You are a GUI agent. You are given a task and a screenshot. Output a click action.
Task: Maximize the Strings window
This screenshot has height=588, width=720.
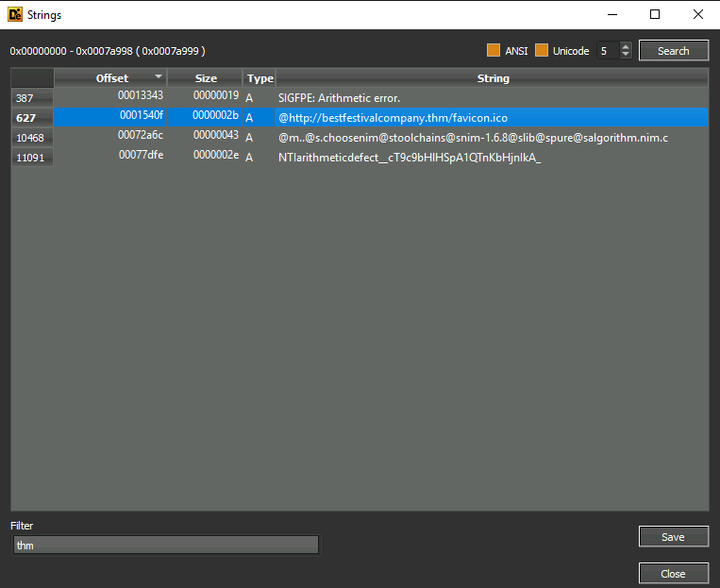pyautogui.click(x=654, y=14)
